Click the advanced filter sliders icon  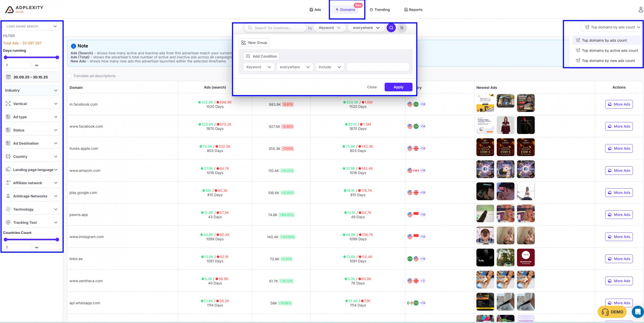pyautogui.click(x=402, y=28)
